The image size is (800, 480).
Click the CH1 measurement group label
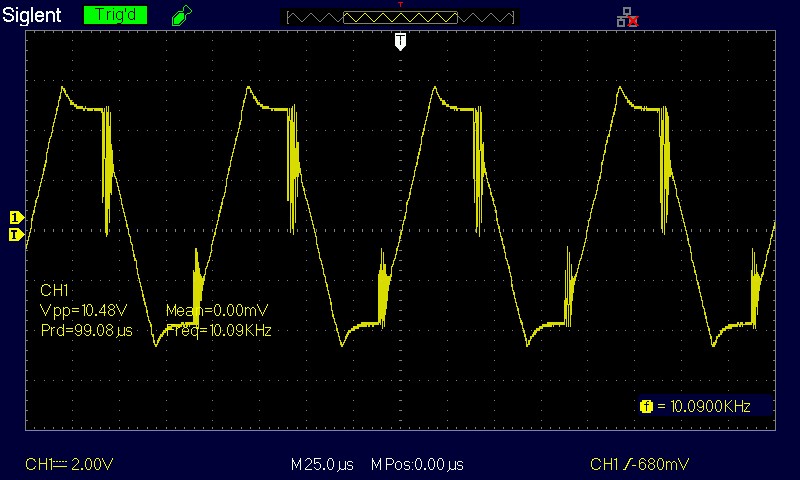coord(52,290)
